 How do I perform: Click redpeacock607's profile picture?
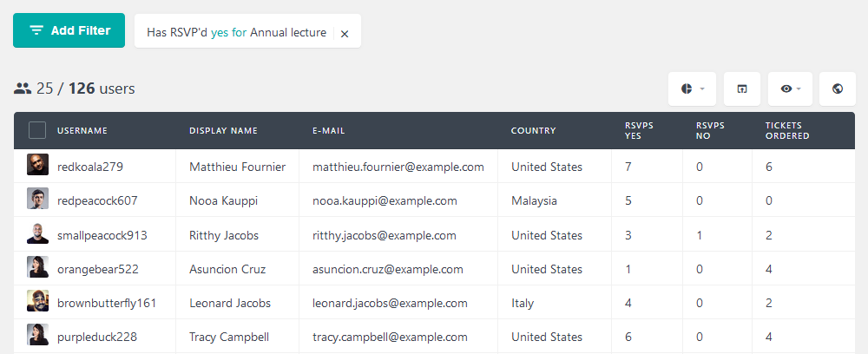coord(37,199)
